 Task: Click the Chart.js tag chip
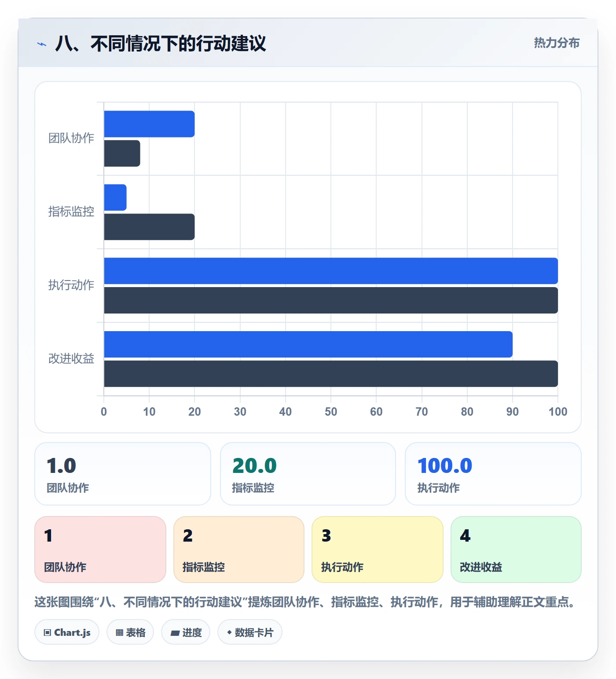pos(67,632)
